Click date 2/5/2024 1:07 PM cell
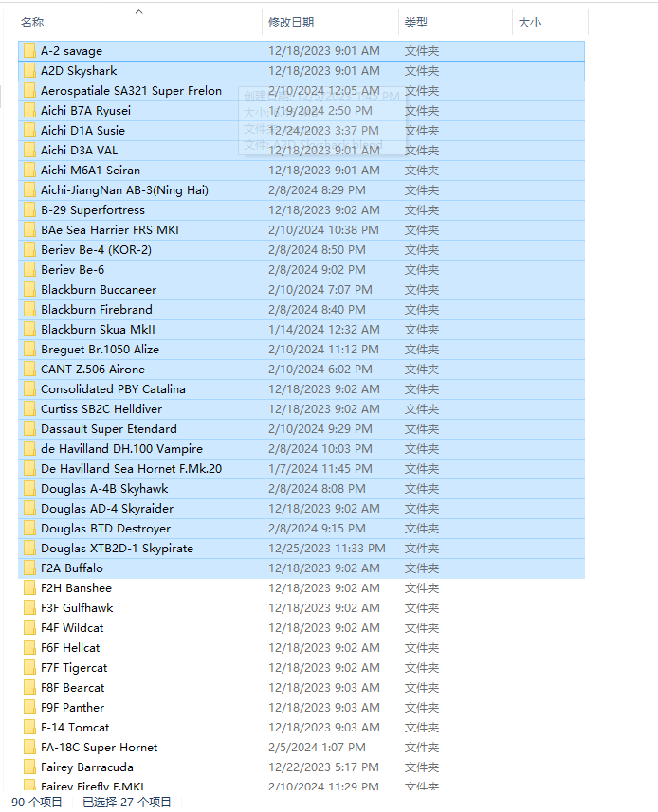 coord(317,748)
